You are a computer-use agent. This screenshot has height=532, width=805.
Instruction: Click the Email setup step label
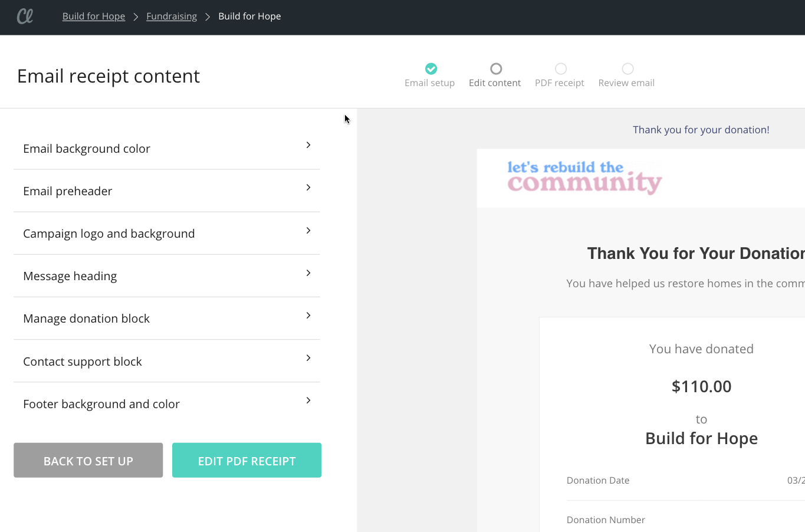pyautogui.click(x=429, y=83)
